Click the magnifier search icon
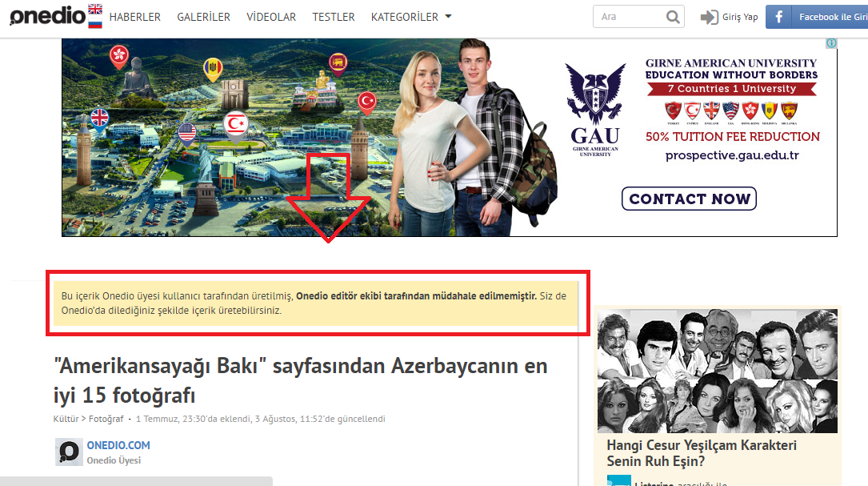 [673, 17]
